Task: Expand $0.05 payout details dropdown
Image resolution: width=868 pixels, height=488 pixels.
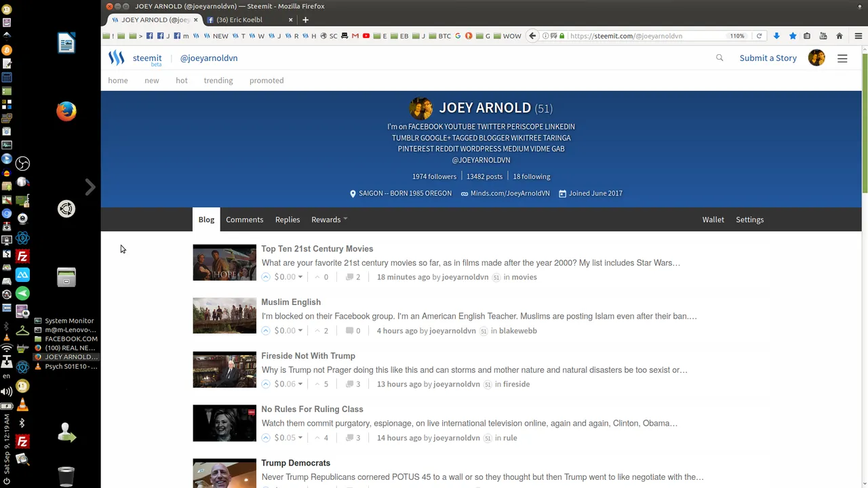Action: point(300,438)
